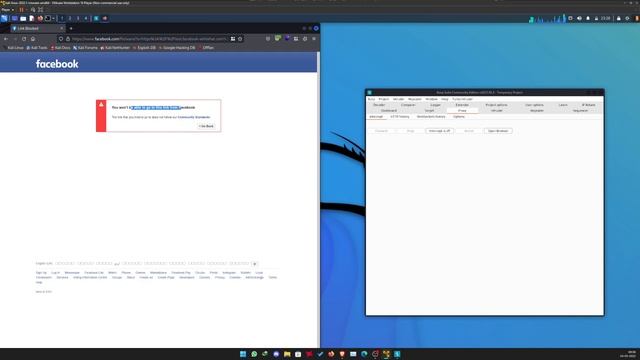The height and width of the screenshot is (360, 640).
Task: Switch to workspace 2 in Kali panel
Action: tap(70, 18)
